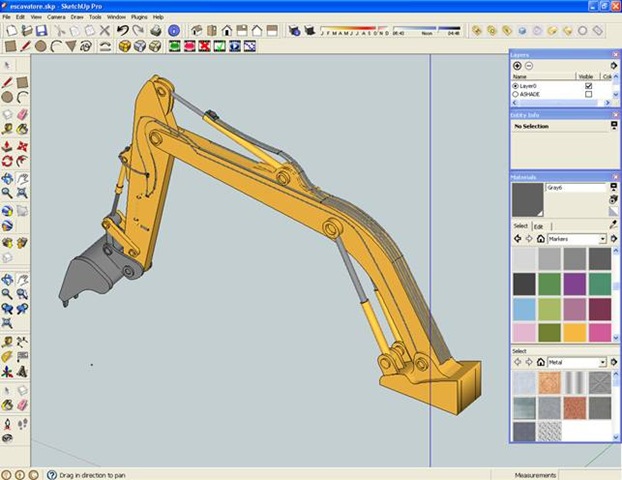Select the Circle drawing tool
Viewport: 622px width, 480px height.
[41, 46]
